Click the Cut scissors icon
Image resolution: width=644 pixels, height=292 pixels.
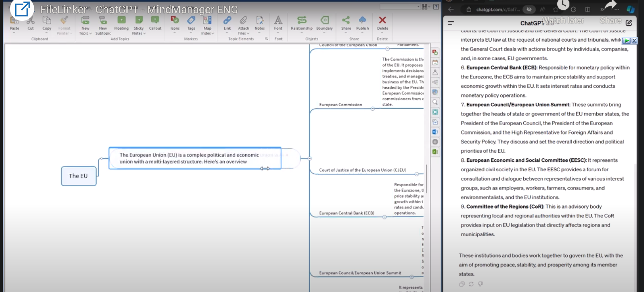point(30,21)
